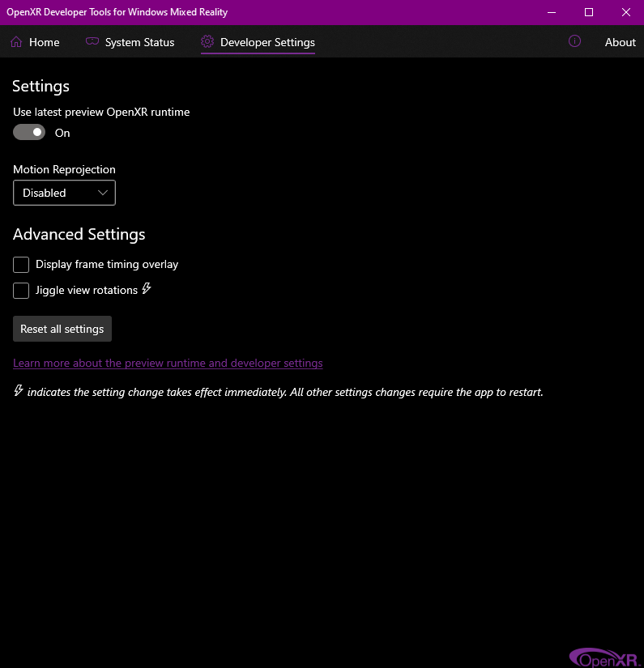Click the "Display frame timing overlay" label

[107, 264]
